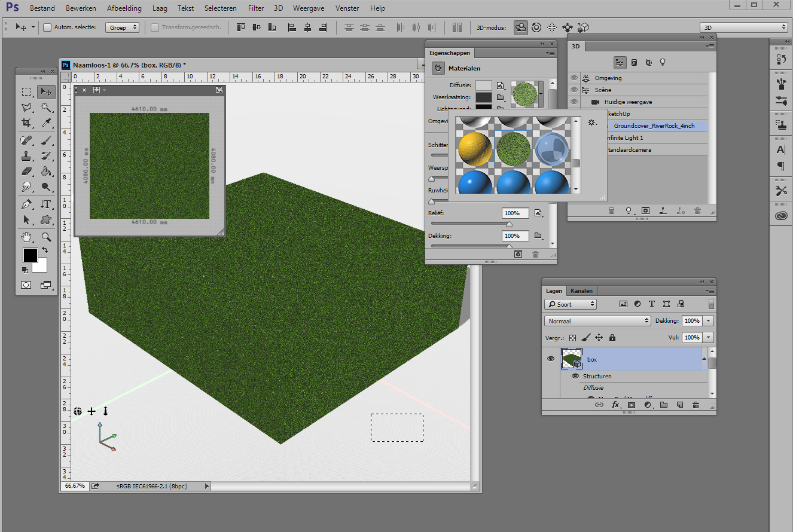Select the Move tool in the toolbox
This screenshot has height=532, width=793.
tap(46, 91)
